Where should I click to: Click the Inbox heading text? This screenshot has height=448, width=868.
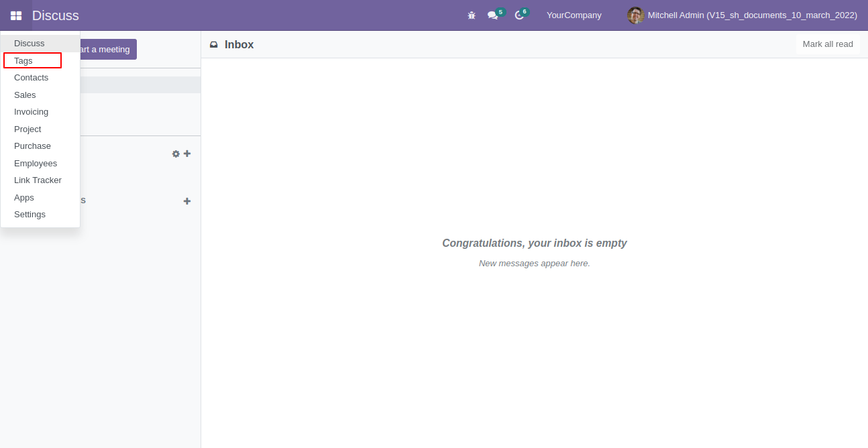(x=239, y=45)
